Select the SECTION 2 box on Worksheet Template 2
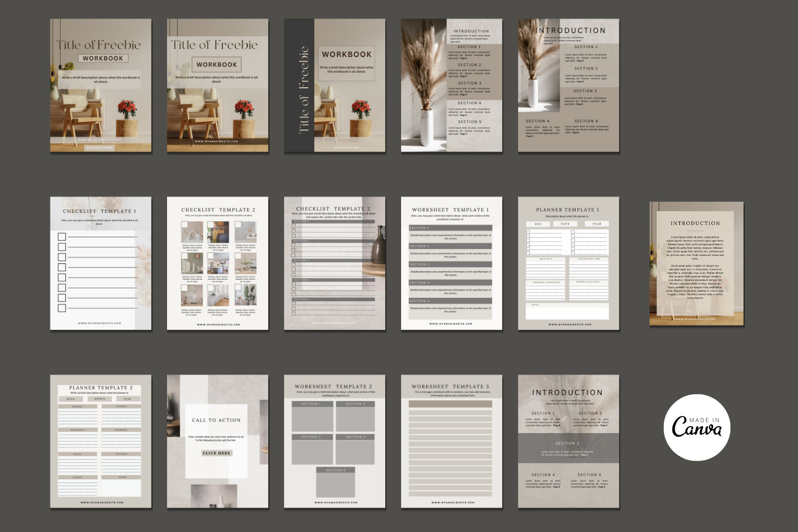The width and height of the screenshot is (798, 532). coord(355,416)
